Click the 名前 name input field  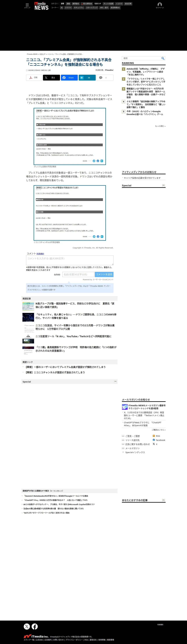(x=78, y=274)
